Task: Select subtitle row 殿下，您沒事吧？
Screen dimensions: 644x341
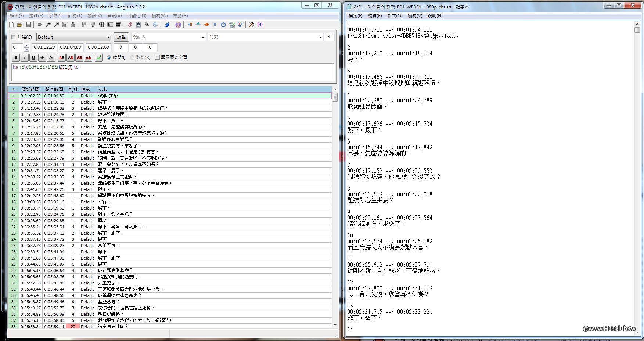Action: pos(170,214)
